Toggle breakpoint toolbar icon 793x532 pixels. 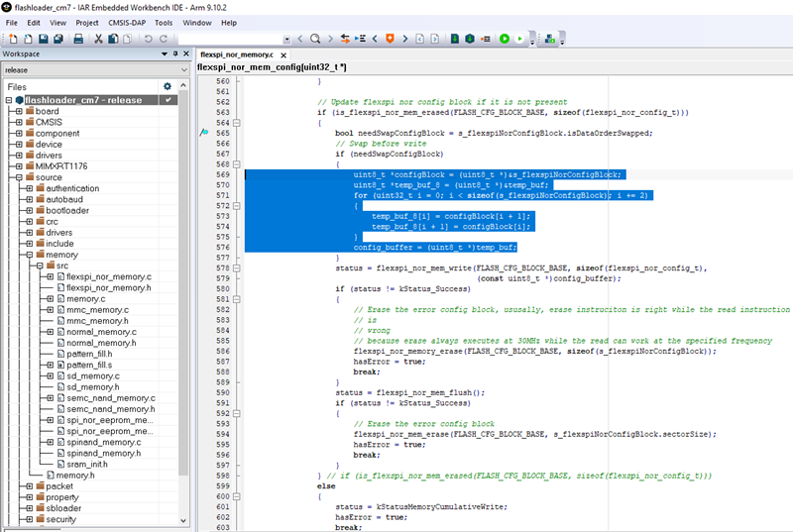click(x=486, y=39)
